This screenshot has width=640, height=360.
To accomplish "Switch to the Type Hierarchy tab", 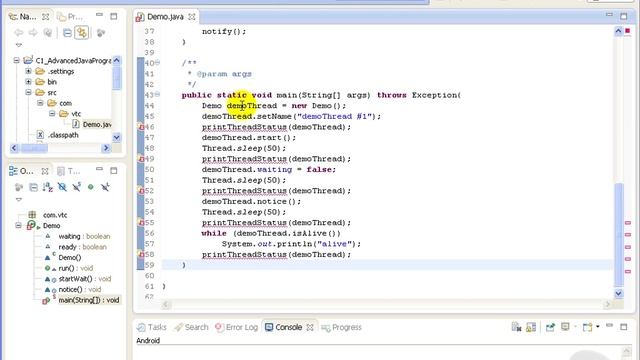I will point(69,171).
